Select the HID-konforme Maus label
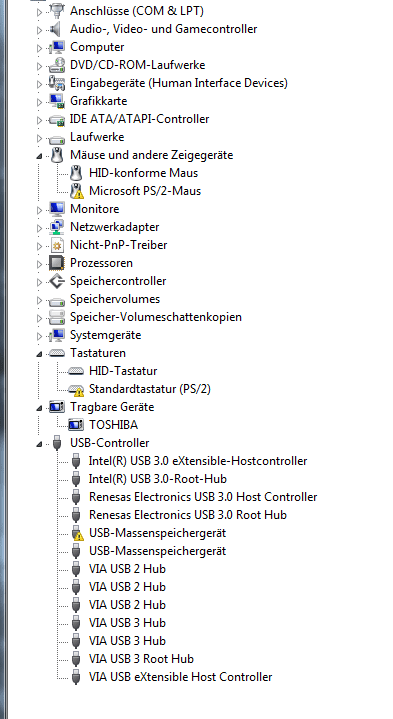Viewport: 393px width, 719px height. tap(144, 173)
